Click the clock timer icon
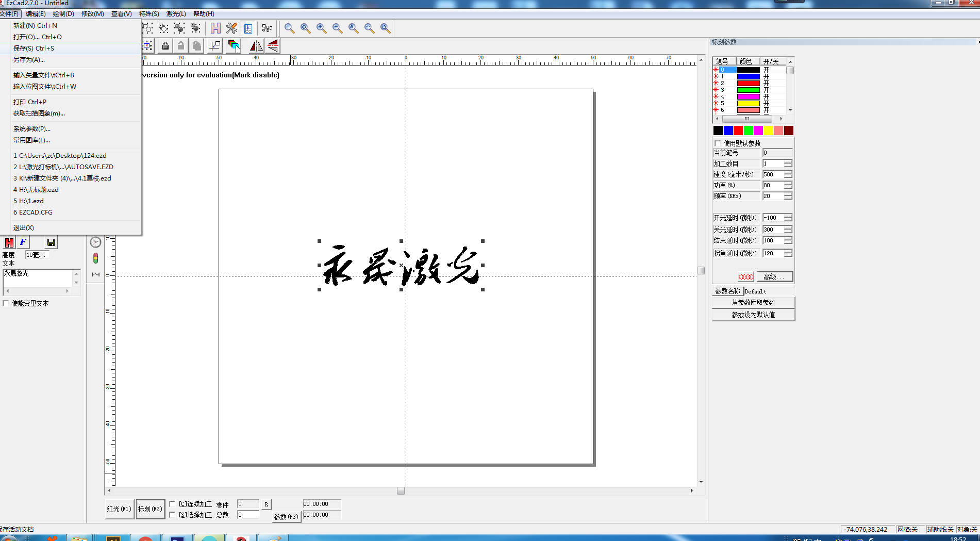This screenshot has height=541, width=980. 95,242
